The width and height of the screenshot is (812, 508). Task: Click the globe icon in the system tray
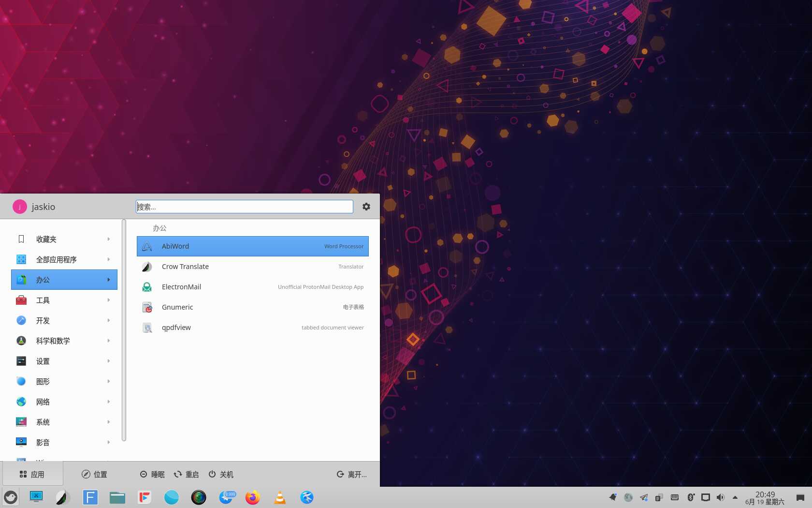628,497
